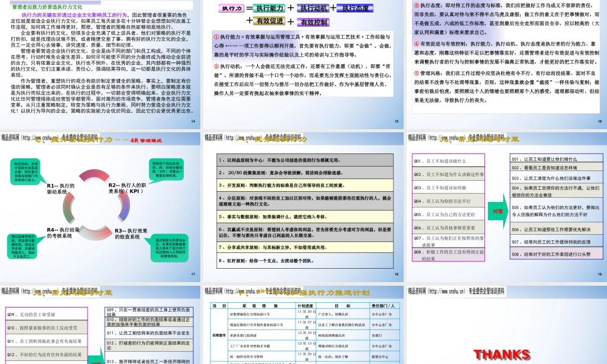Image resolution: width=607 pixels, height=364 pixels.
Task: Click Q02、员工不知道为什么该做这件事
Action: click(449, 174)
